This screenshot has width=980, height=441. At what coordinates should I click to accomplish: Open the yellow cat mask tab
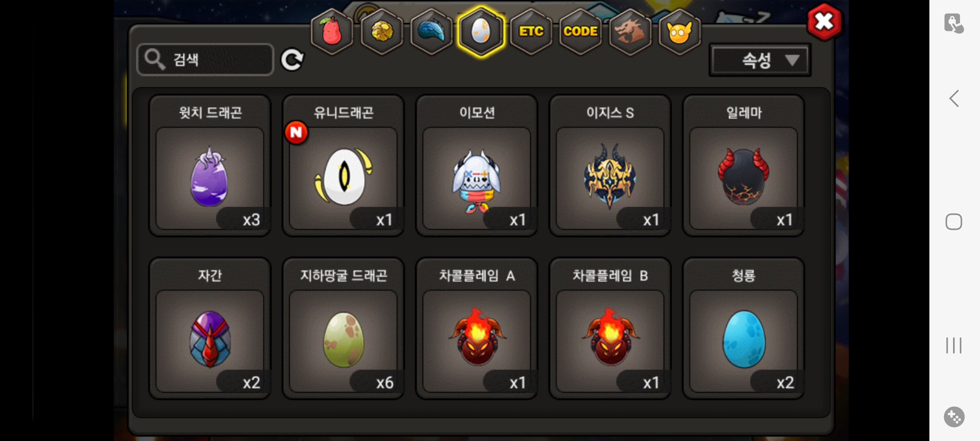coord(679,31)
